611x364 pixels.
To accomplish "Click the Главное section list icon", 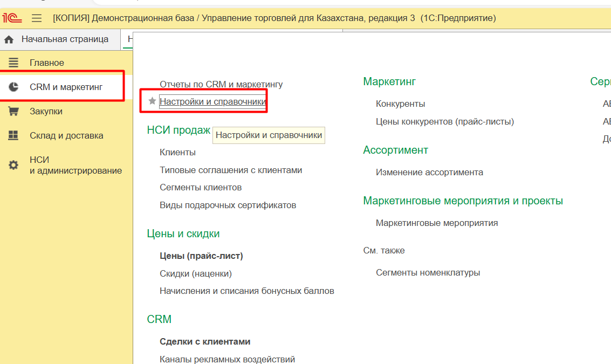I will (13, 63).
